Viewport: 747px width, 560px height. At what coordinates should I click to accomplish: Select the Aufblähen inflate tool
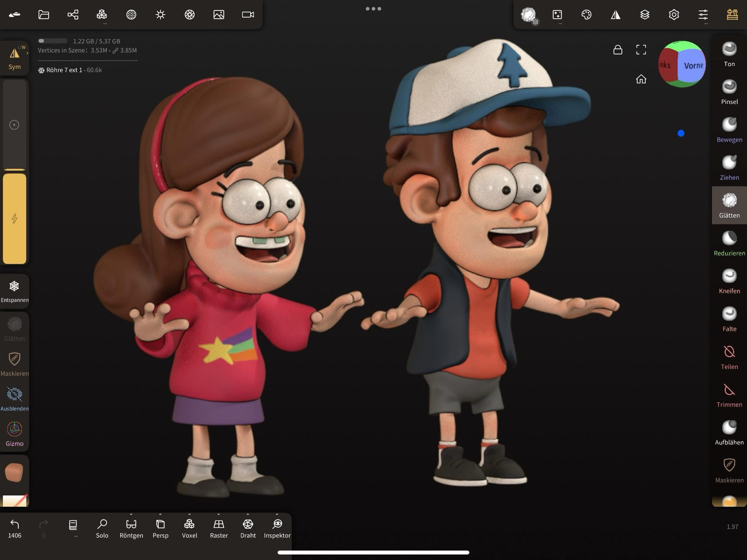coord(729,433)
